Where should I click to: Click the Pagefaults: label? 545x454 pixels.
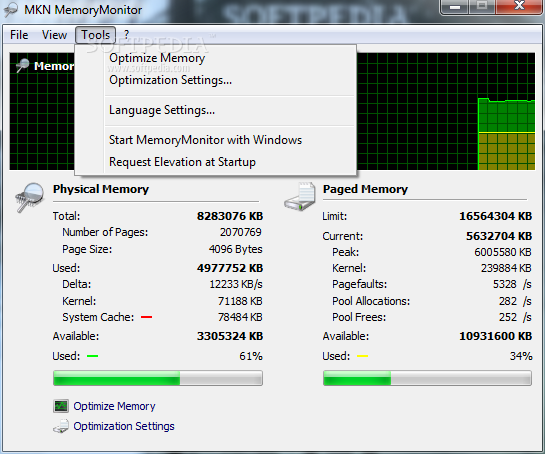coord(360,284)
